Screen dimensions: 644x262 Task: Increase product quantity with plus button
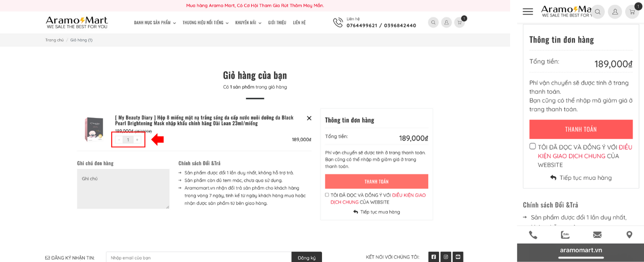tap(137, 140)
